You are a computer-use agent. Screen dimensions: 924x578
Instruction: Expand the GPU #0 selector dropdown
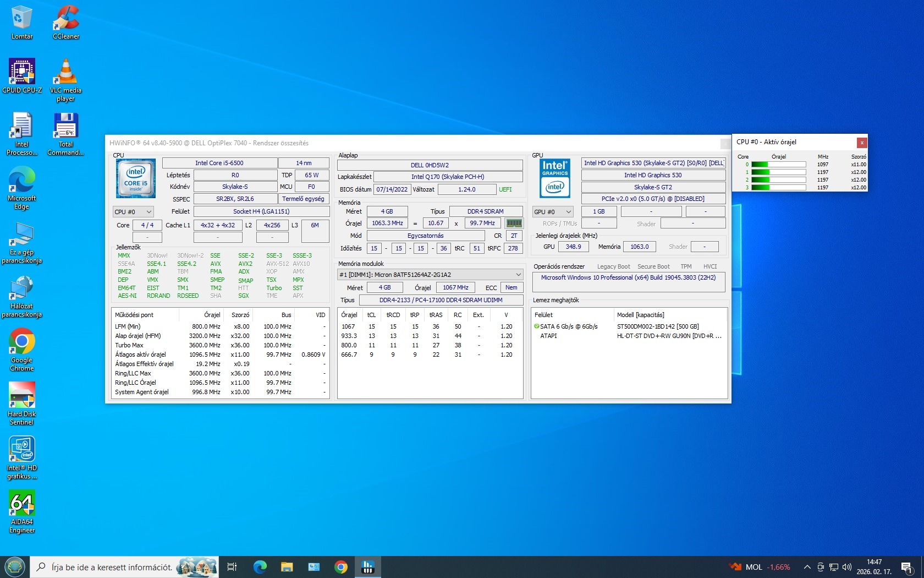[x=552, y=212]
